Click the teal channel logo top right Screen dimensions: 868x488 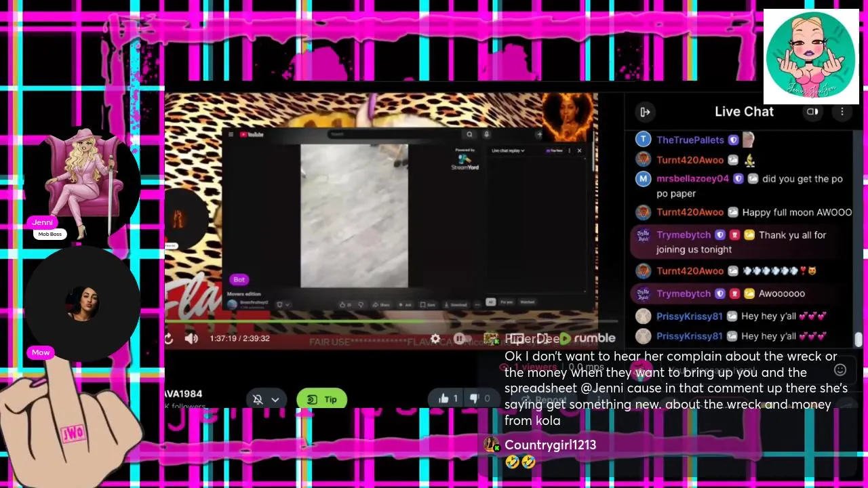[811, 56]
